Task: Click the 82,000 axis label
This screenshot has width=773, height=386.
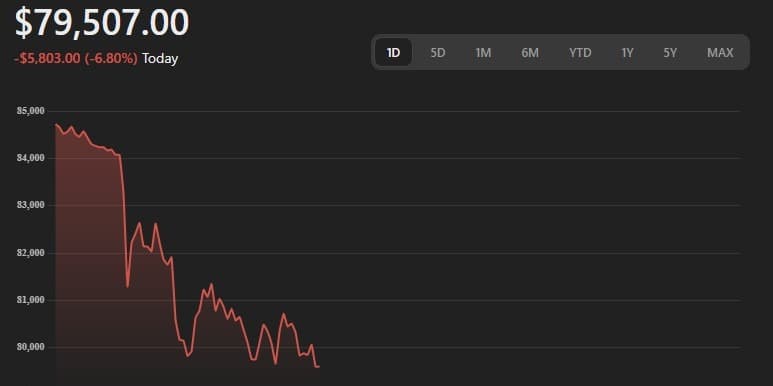Action: (31, 252)
